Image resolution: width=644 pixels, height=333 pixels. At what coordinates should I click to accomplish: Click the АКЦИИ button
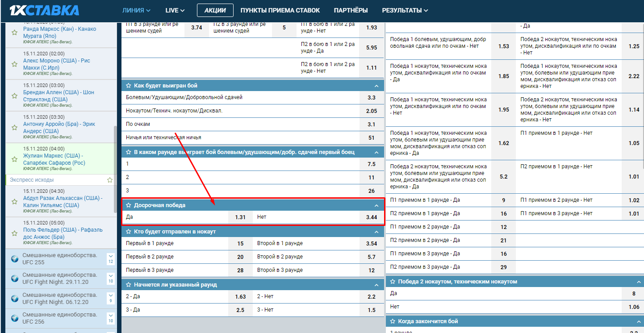coord(215,10)
